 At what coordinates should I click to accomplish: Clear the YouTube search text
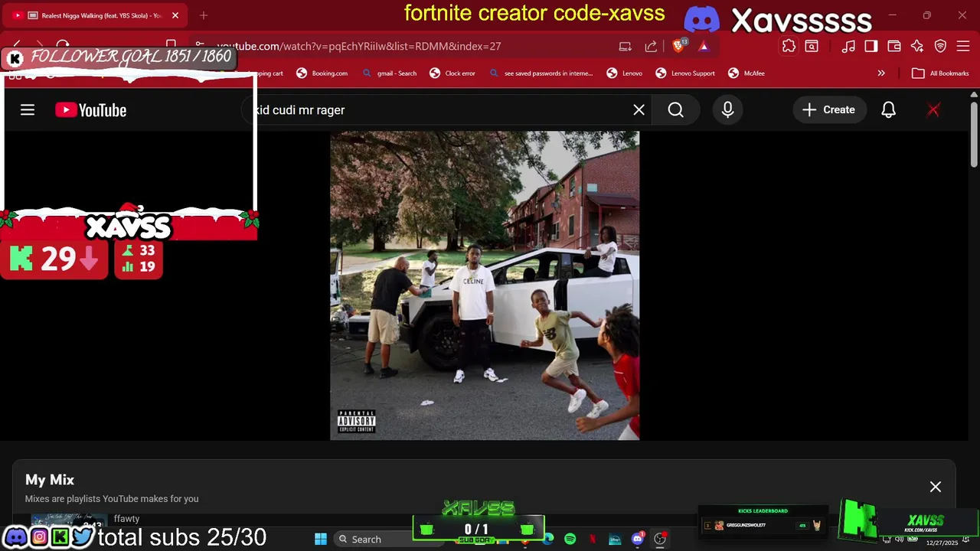pyautogui.click(x=639, y=110)
